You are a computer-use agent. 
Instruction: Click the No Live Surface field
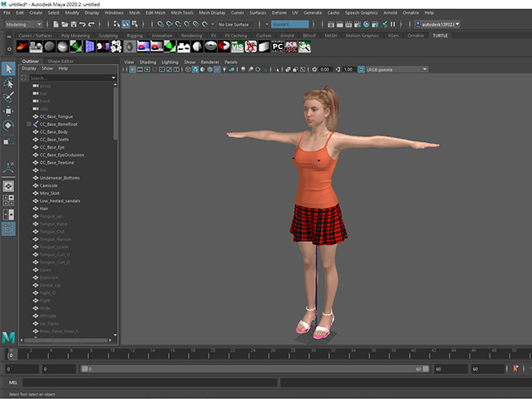tap(235, 24)
